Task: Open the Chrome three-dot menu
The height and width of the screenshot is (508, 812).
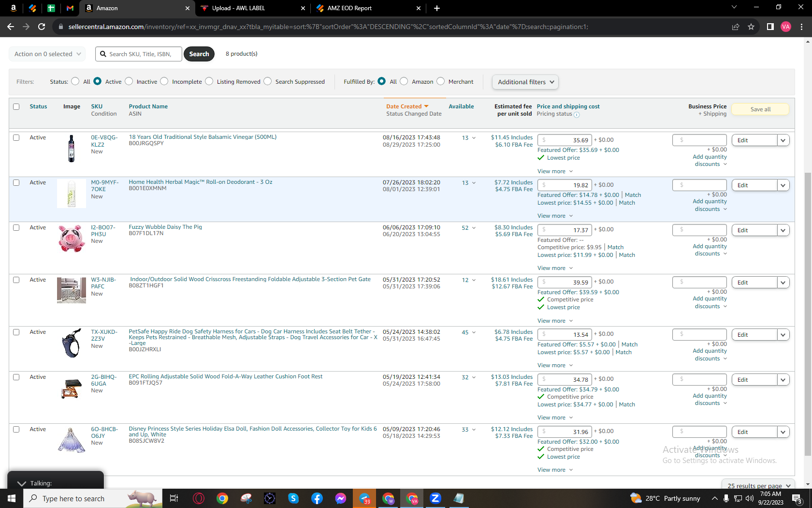Action: pyautogui.click(x=801, y=27)
